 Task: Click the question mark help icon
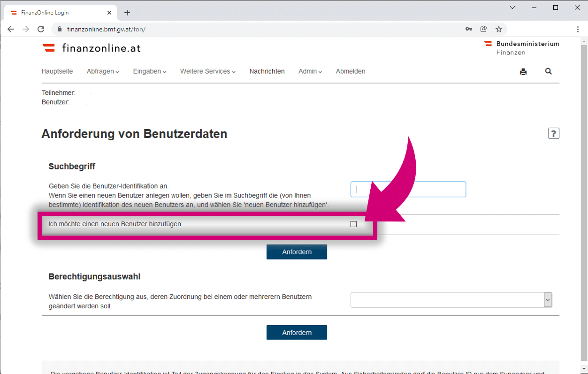click(554, 134)
